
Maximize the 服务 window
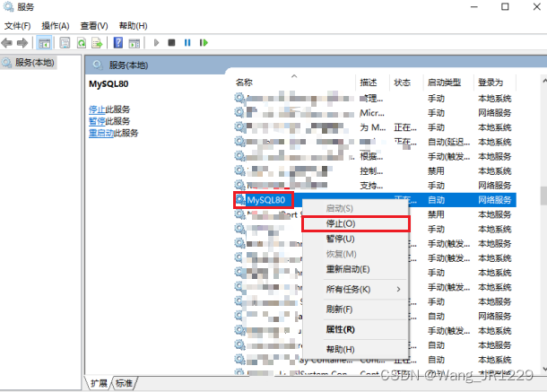[x=505, y=6]
